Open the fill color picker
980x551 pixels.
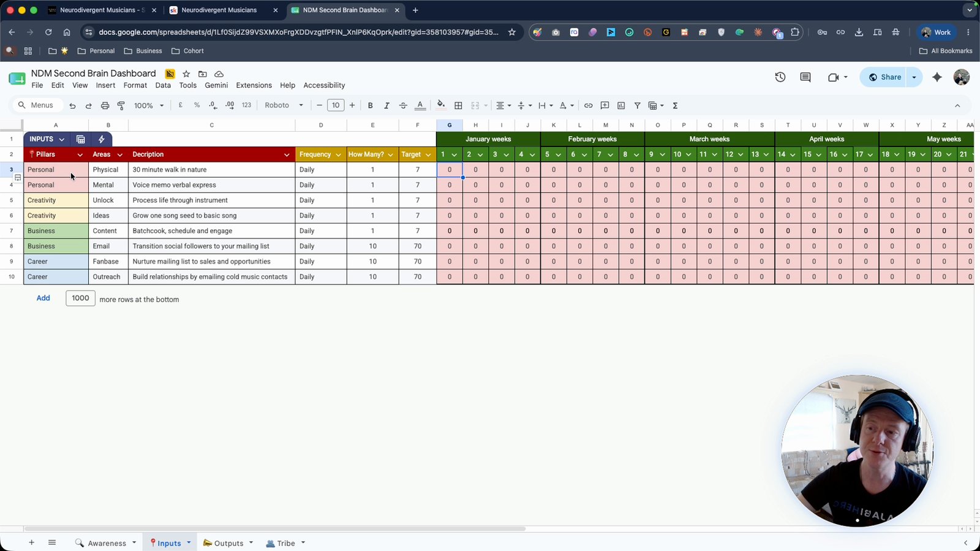[441, 105]
